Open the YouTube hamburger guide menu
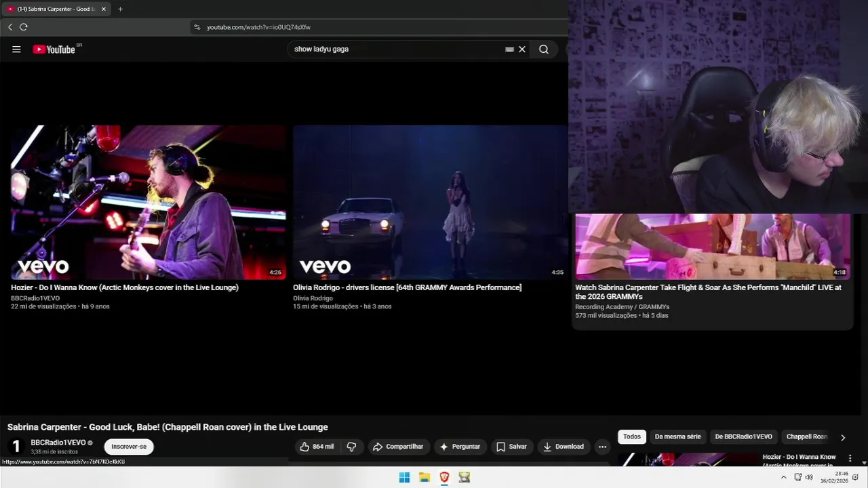Viewport: 868px width, 488px height. click(x=16, y=49)
